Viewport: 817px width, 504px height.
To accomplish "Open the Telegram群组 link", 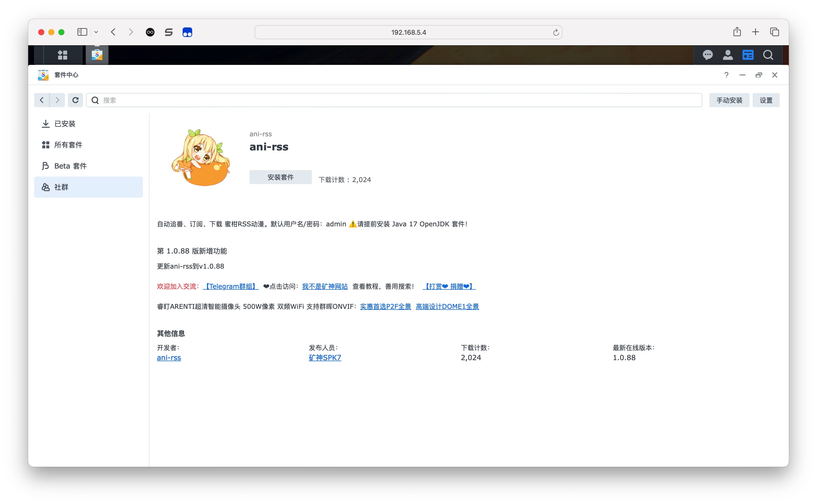I will click(230, 286).
